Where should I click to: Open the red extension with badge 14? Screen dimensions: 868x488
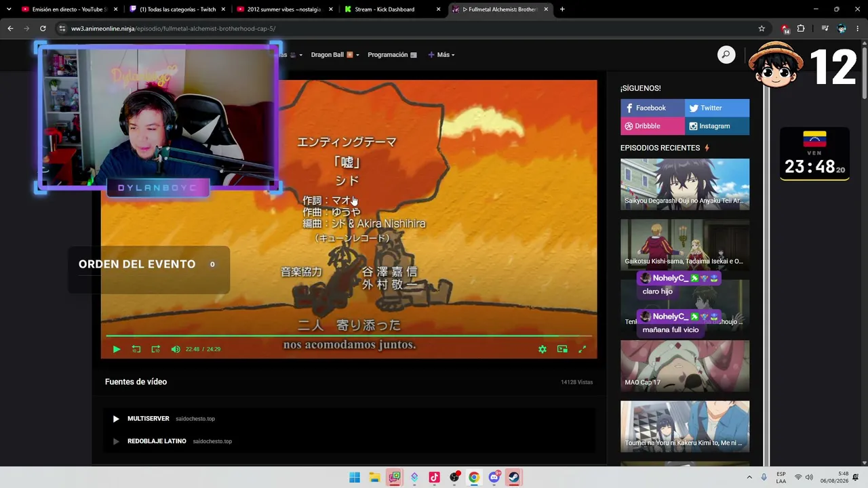[785, 28]
